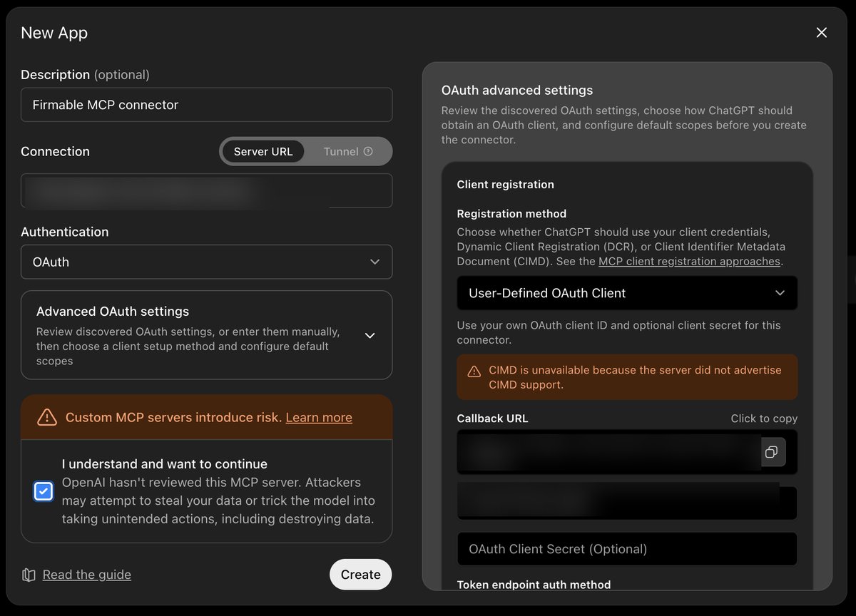Screen dimensions: 856x616
Task: Click the Registration method label
Action: [511, 213]
